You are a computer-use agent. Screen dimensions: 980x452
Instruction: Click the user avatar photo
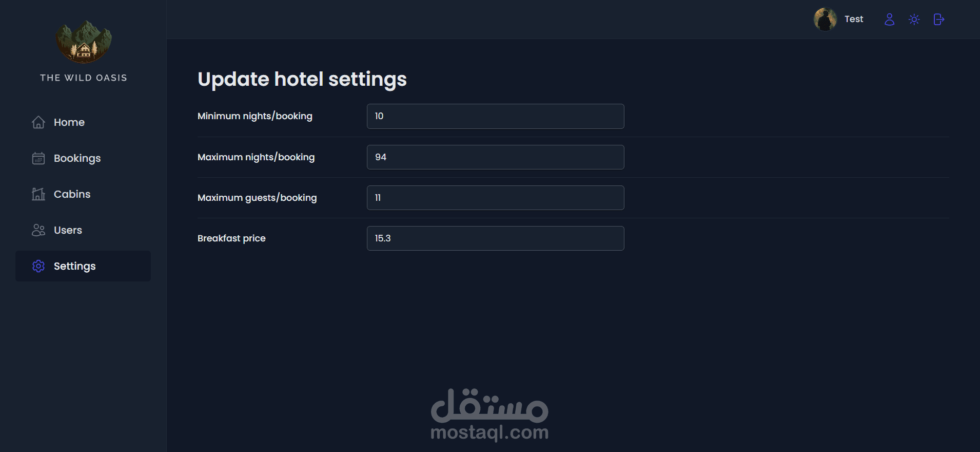pos(825,20)
